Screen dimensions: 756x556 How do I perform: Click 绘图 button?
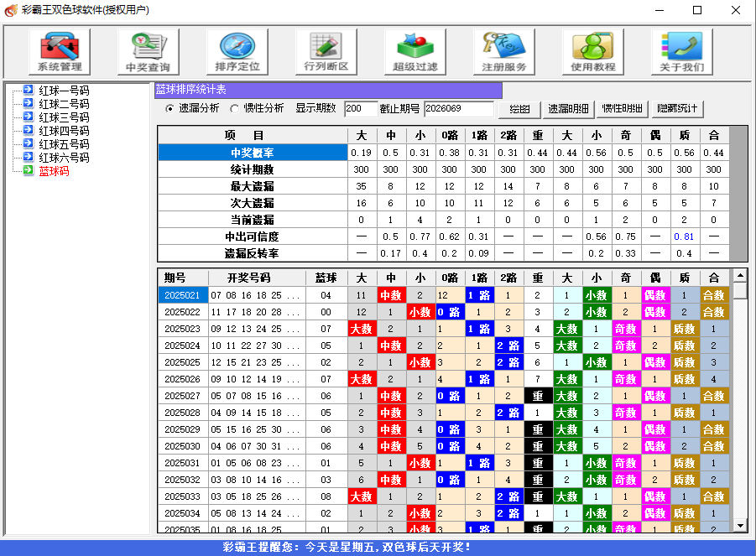click(x=519, y=109)
